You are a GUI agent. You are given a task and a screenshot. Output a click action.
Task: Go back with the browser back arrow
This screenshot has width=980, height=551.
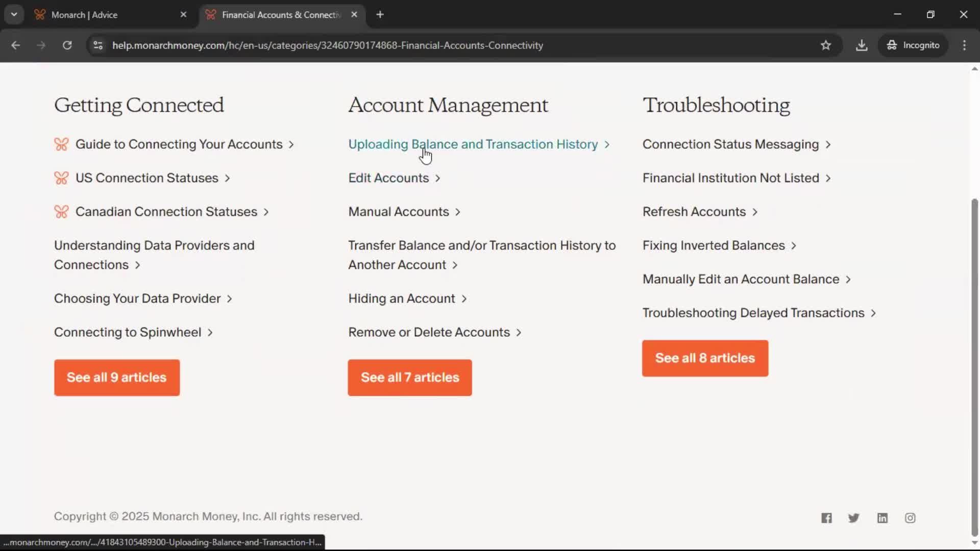click(x=16, y=45)
